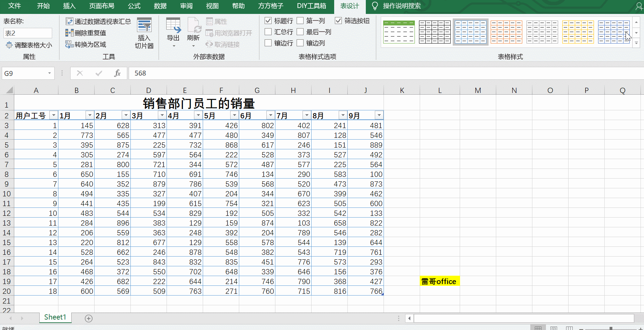Click previous sheet navigation arrow
The image size is (644, 330).
(x=11, y=318)
